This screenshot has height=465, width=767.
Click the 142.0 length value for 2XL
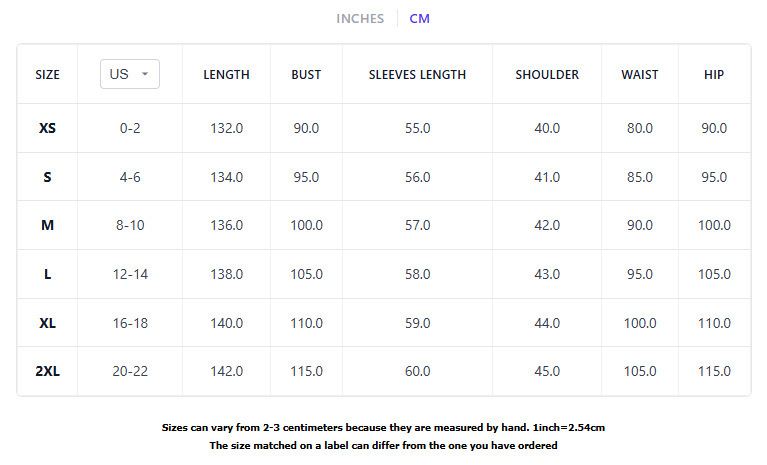click(x=226, y=371)
